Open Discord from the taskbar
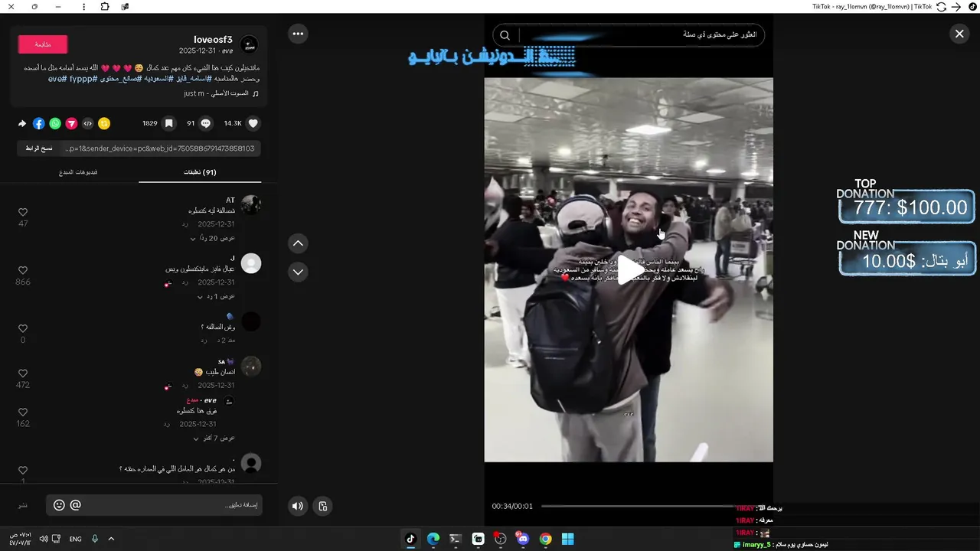 523,539
